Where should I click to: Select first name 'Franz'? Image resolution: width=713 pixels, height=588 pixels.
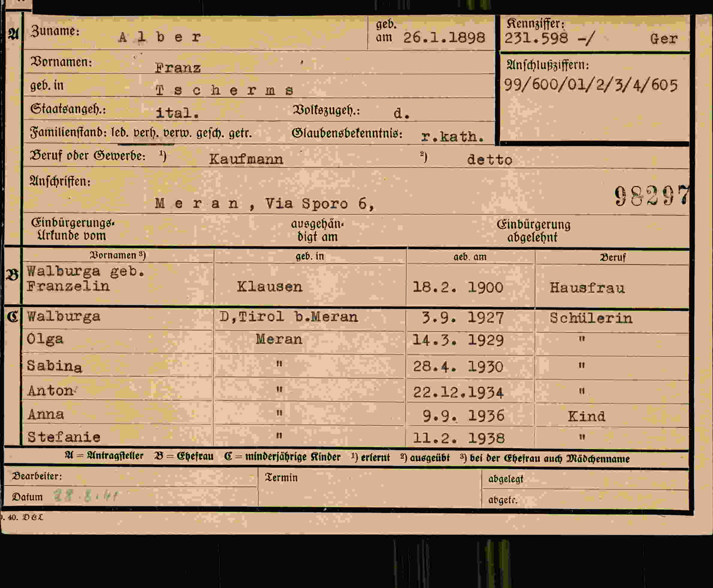click(x=178, y=68)
